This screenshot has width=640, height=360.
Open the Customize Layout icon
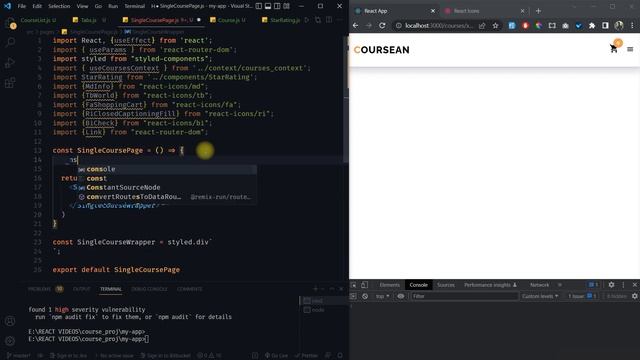pyautogui.click(x=287, y=6)
